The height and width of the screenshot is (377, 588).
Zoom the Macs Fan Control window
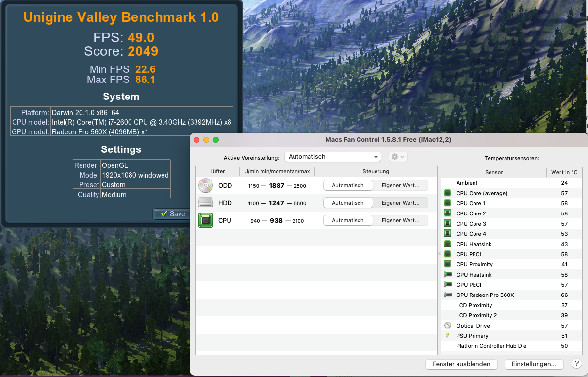coord(216,140)
